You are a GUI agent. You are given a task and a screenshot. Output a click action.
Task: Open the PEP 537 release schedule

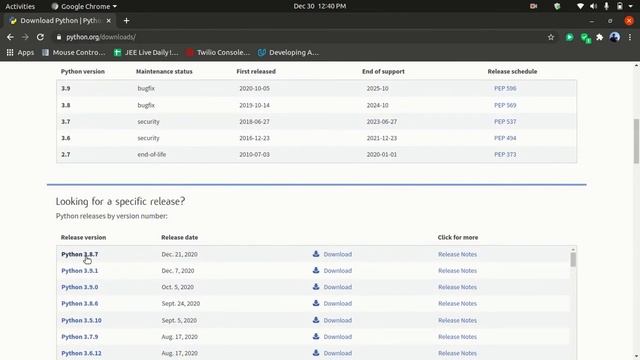pyautogui.click(x=505, y=121)
